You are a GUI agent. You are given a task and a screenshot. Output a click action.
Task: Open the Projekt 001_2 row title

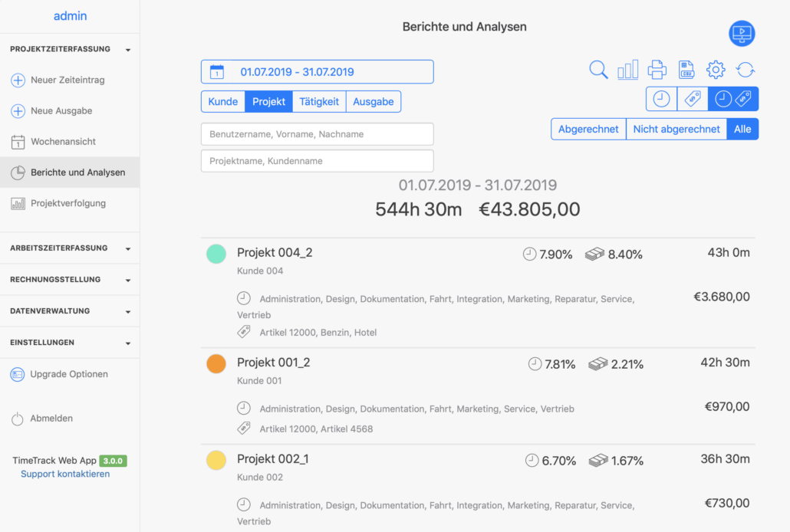click(274, 363)
